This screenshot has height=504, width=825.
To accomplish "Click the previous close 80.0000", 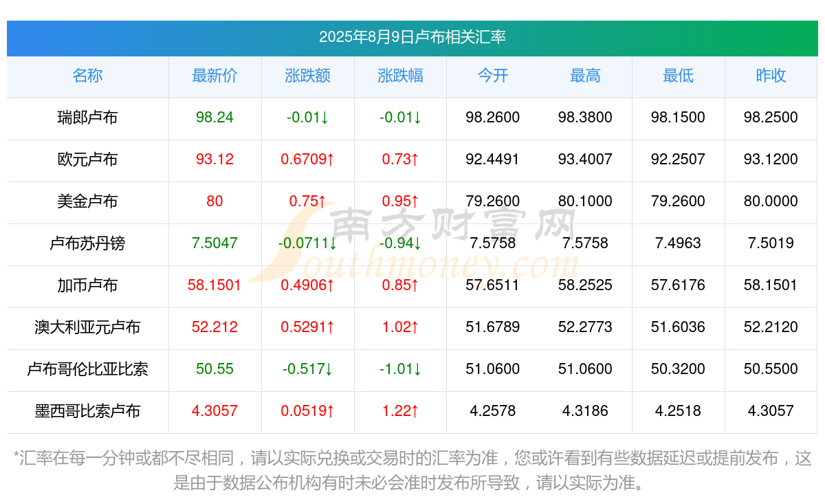I will (771, 201).
